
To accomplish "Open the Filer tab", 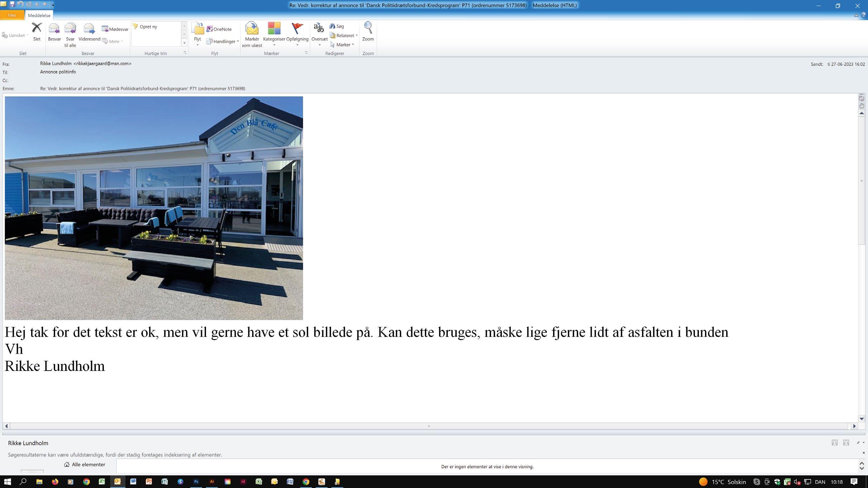I will coord(12,15).
